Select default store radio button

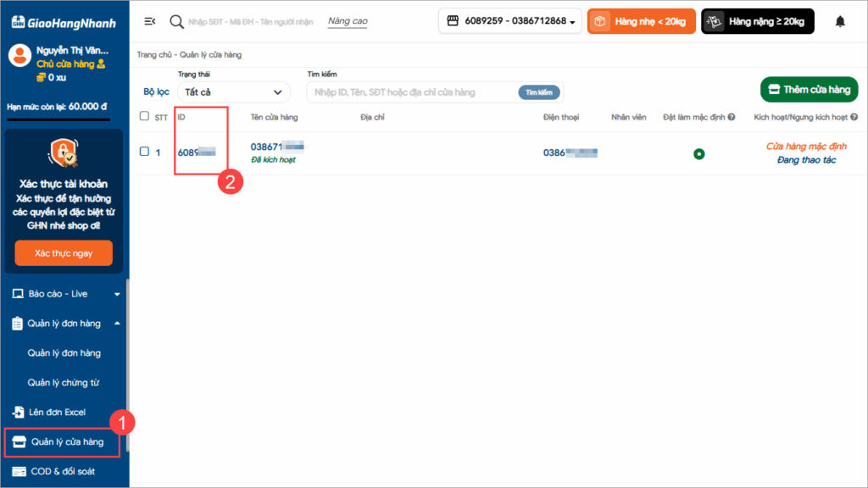click(x=699, y=153)
